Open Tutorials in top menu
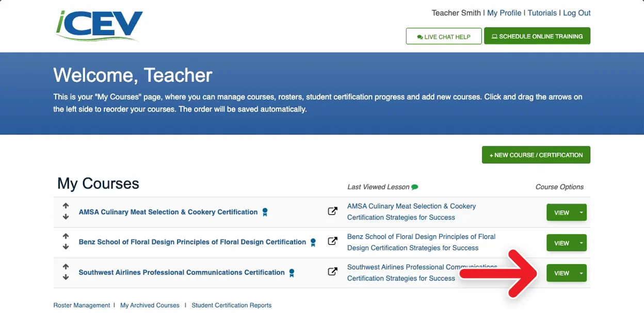This screenshot has width=644, height=313. (542, 13)
